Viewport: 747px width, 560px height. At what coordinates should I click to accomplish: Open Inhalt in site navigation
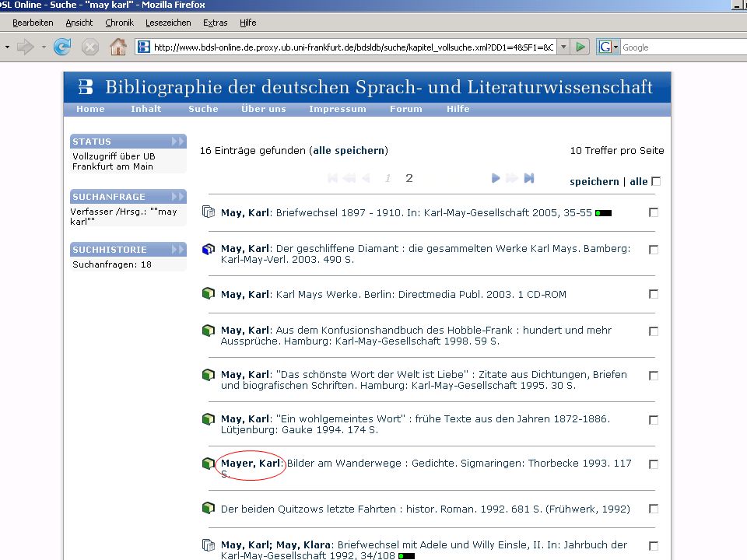pyautogui.click(x=146, y=109)
